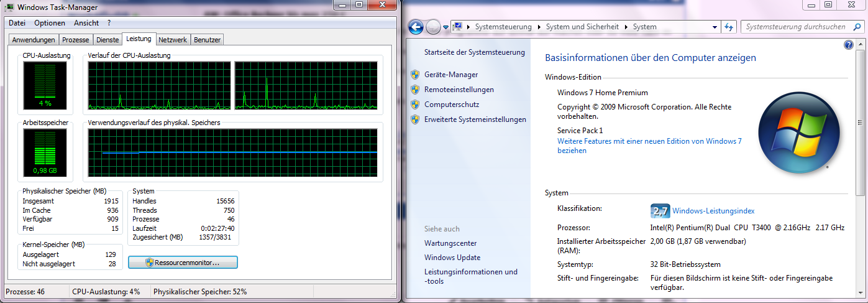Go back with the blue arrow button
This screenshot has height=303, width=868.
[416, 27]
